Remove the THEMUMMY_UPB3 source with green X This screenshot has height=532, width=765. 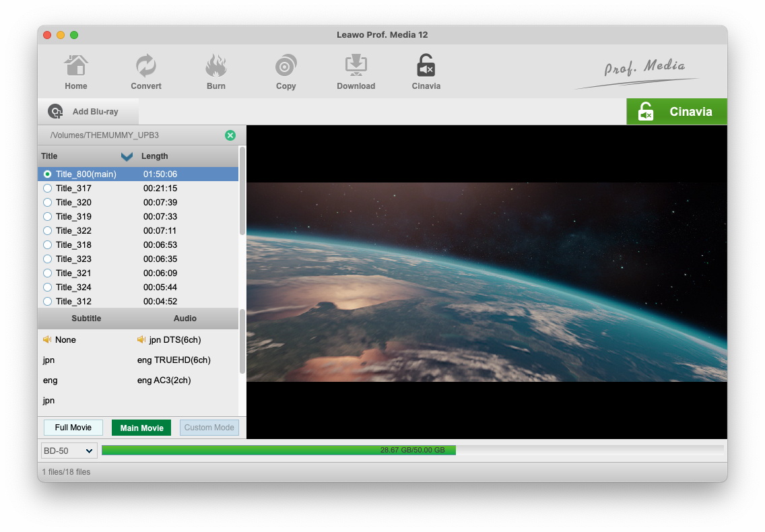pos(230,135)
